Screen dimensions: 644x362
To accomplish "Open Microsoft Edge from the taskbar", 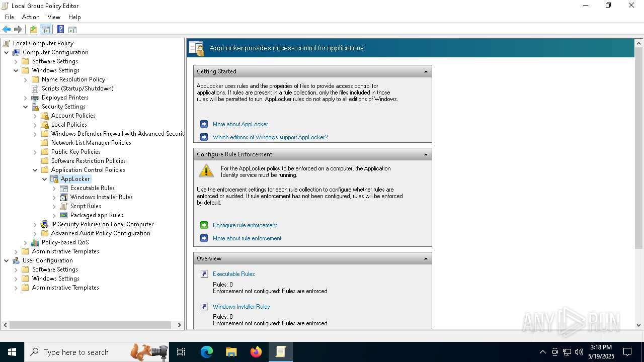I will [207, 352].
